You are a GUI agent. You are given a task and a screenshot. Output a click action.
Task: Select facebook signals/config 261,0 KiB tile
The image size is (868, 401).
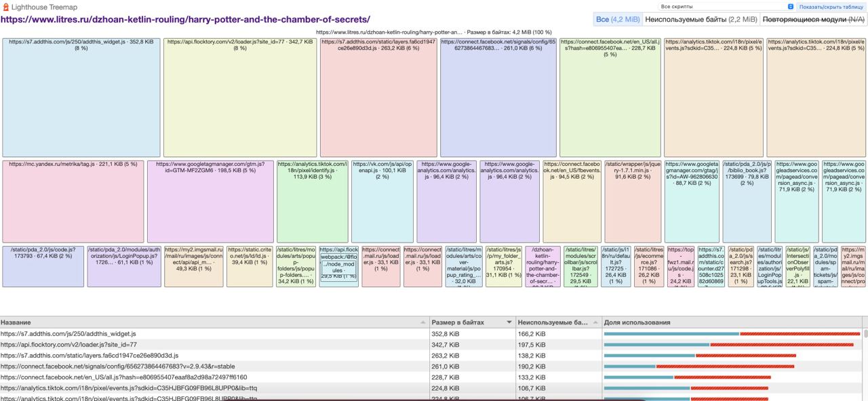click(498, 98)
